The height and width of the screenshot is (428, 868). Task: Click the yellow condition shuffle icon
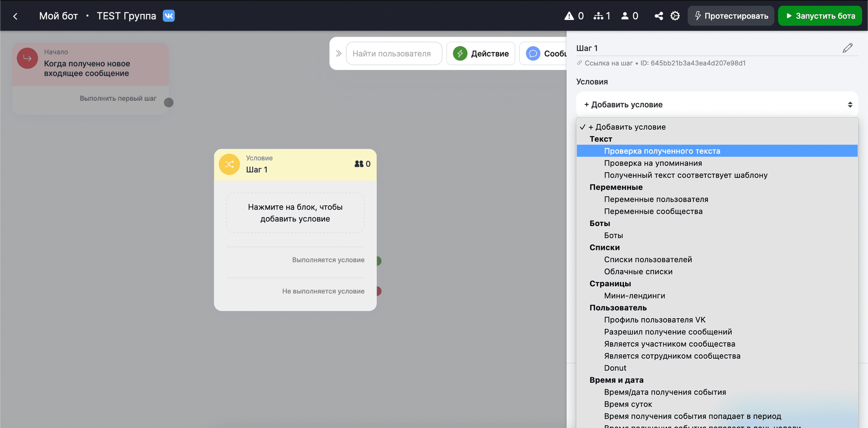click(x=229, y=164)
